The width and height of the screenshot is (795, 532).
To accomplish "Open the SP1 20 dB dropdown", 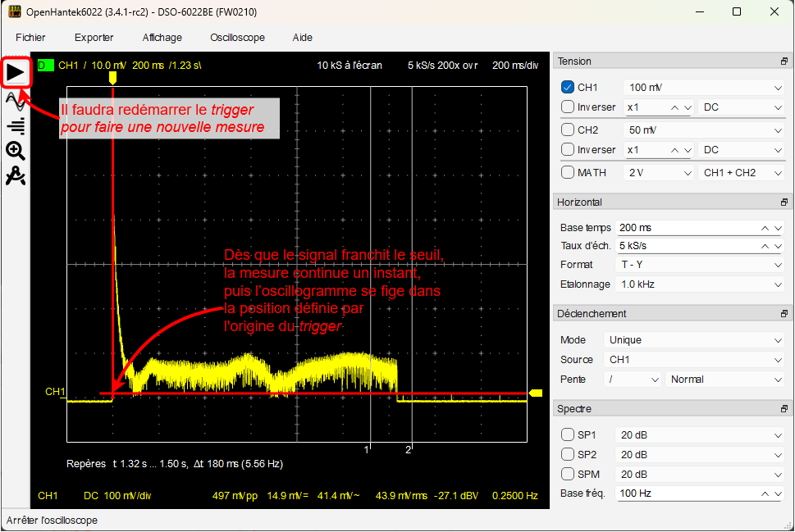I will point(700,435).
